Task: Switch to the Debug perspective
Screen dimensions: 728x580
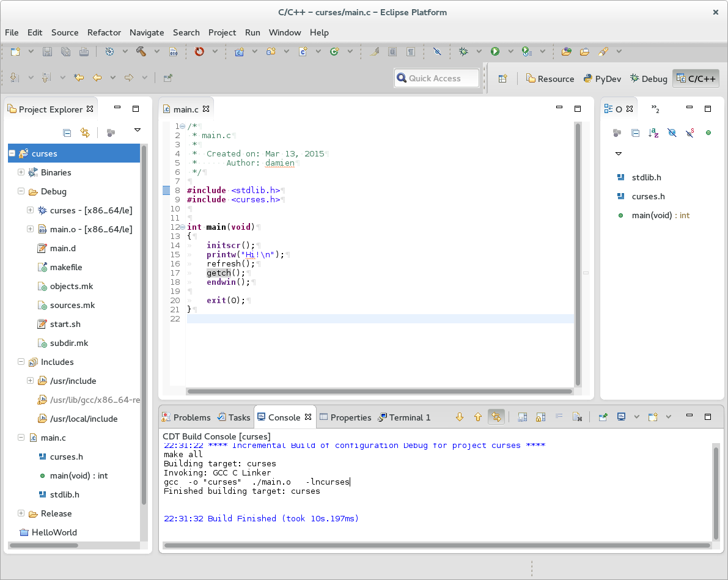Action: pos(648,78)
